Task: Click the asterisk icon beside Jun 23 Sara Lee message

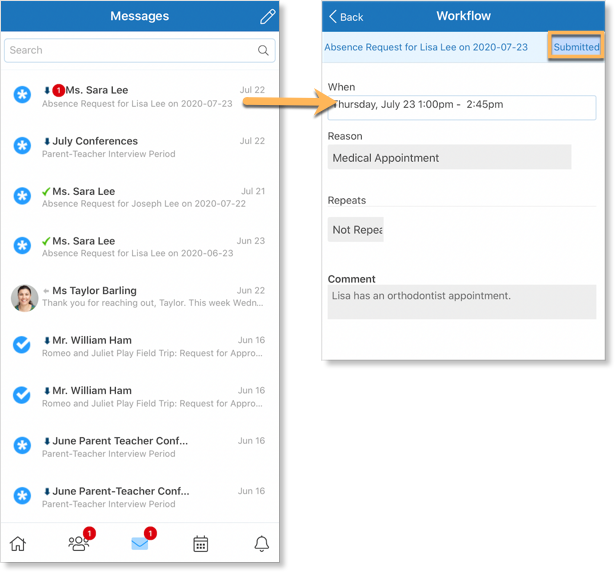Action: coord(22,245)
